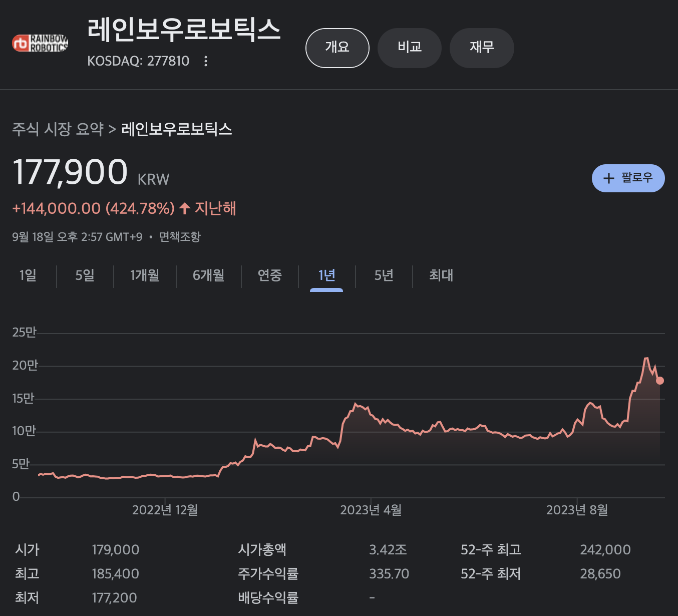Screen dimensions: 678x616
Task: Click the 시가총액 value 3.42조
Action: click(x=388, y=550)
